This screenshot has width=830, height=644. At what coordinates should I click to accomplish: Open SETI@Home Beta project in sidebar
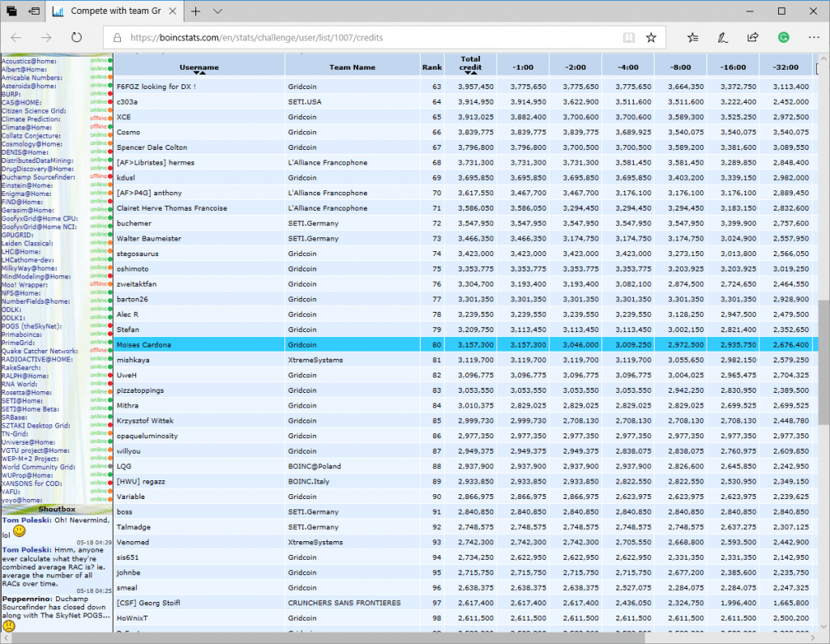[x=30, y=409]
